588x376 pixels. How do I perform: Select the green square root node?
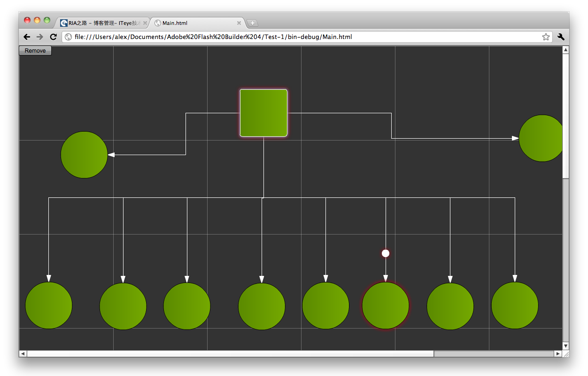[x=263, y=113]
